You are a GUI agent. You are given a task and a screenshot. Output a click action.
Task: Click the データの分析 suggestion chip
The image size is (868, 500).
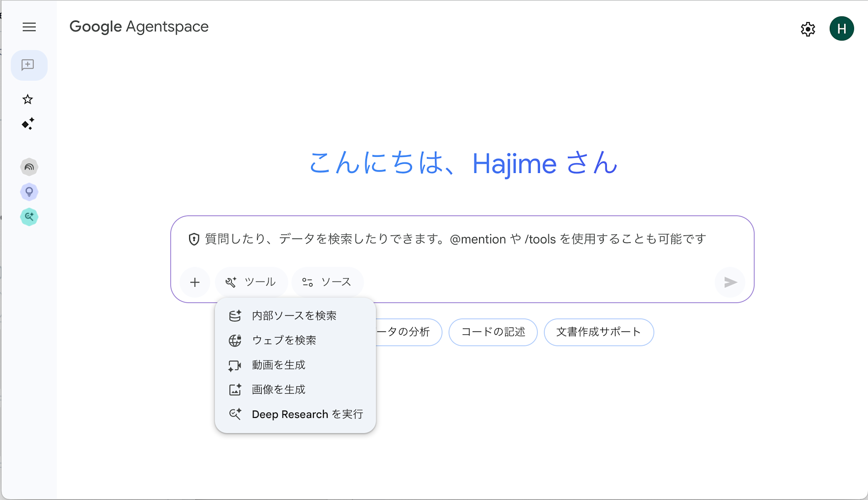click(408, 332)
